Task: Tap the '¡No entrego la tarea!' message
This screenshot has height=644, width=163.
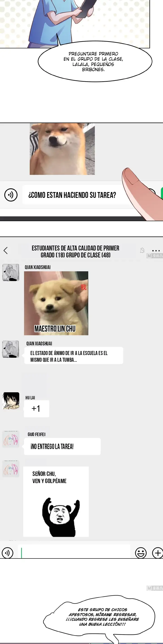Action: 62,447
